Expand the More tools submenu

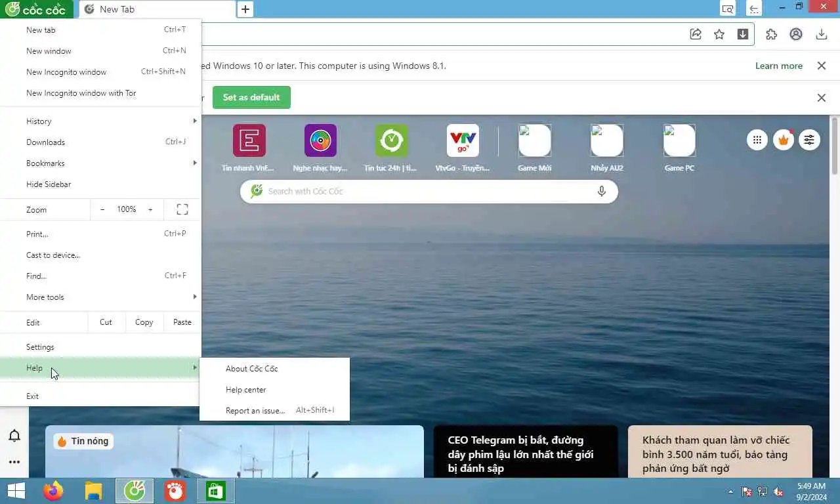(x=100, y=297)
